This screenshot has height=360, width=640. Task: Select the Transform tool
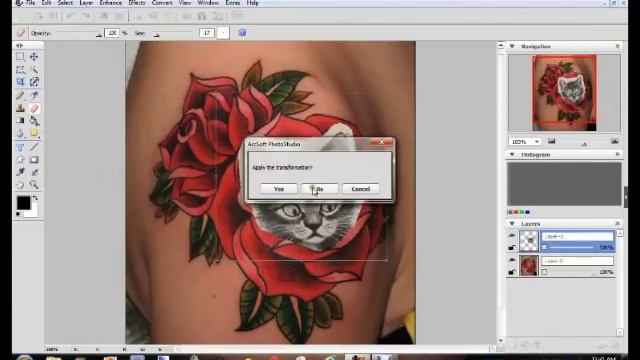(x=34, y=82)
